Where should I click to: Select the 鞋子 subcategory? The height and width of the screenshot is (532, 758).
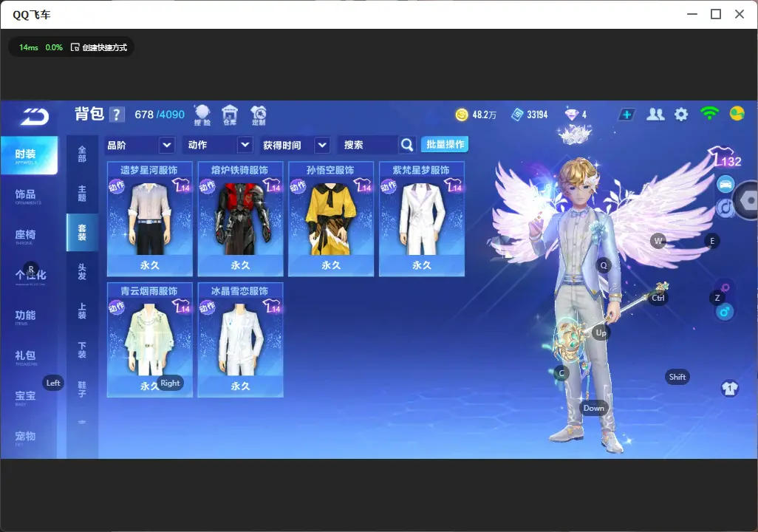(x=82, y=389)
